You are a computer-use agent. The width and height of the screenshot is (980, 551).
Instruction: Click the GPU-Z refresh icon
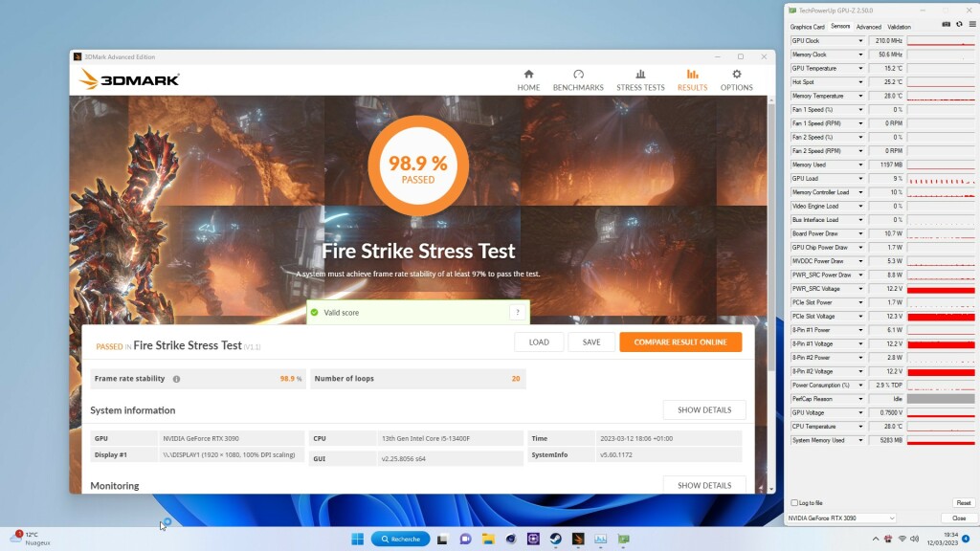[957, 25]
